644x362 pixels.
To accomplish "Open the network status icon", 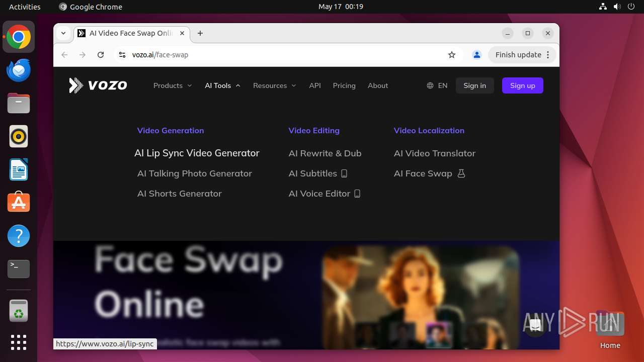I will point(603,7).
